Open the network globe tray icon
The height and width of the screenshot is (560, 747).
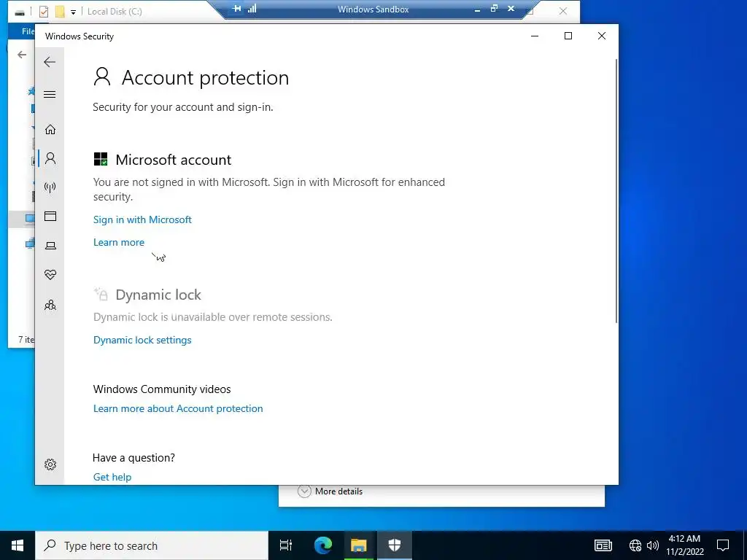[x=635, y=545]
